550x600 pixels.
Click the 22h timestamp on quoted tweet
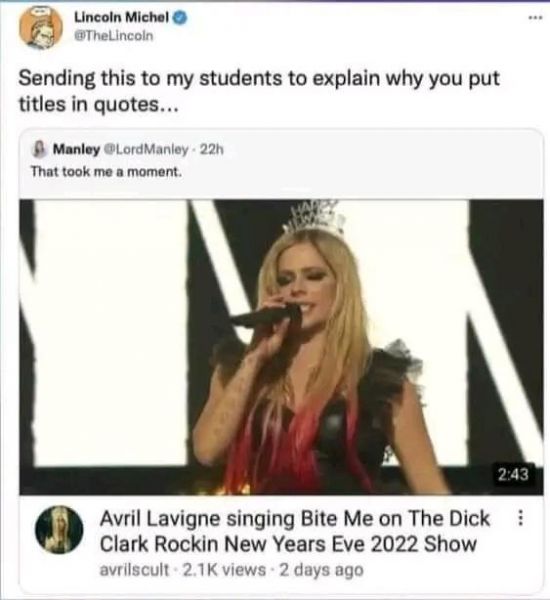tap(212, 149)
